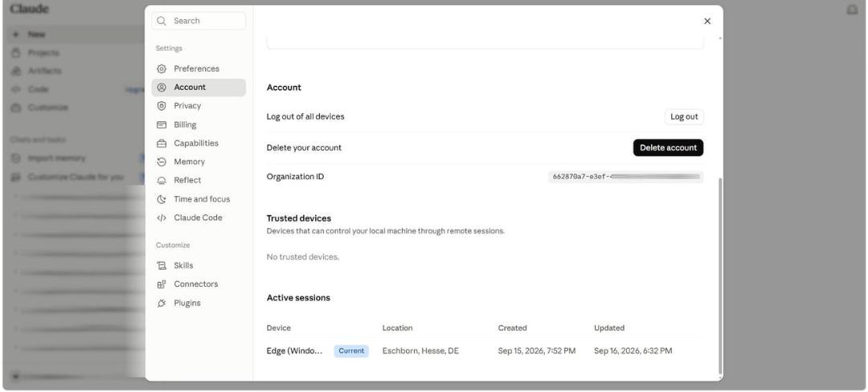Viewport: 868px width, 392px height.
Task: Focus the settings Search field
Action: tap(199, 21)
